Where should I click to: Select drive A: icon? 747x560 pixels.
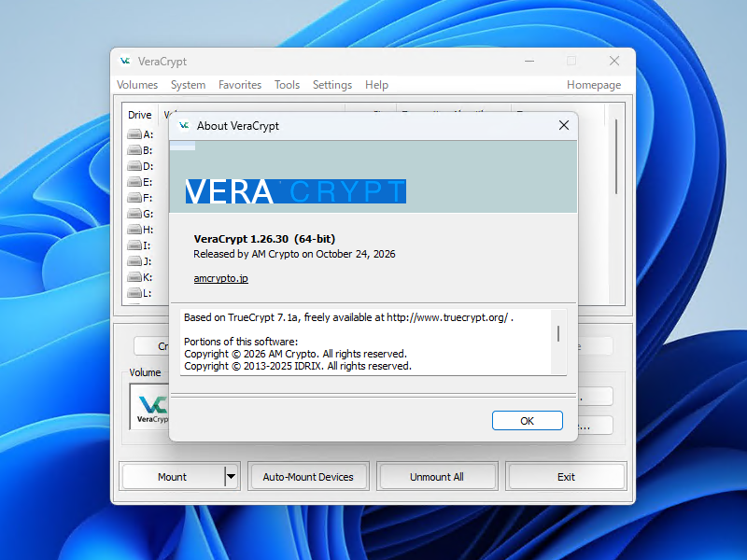pos(134,134)
